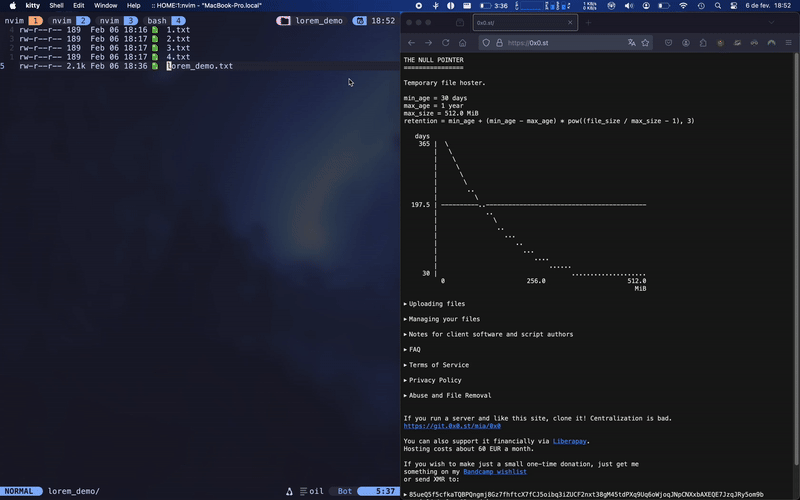The width and height of the screenshot is (800, 500).
Task: Open tracking protection shield in address bar
Action: [x=486, y=43]
